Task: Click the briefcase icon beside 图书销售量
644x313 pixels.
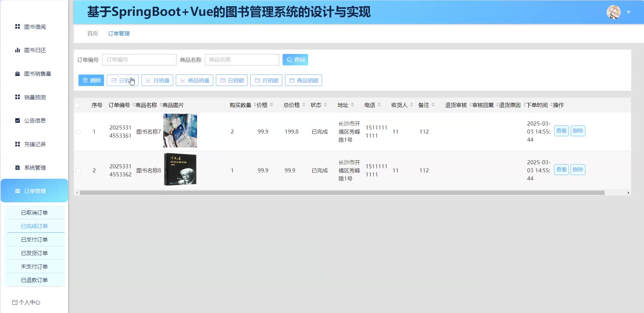Action: click(18, 74)
